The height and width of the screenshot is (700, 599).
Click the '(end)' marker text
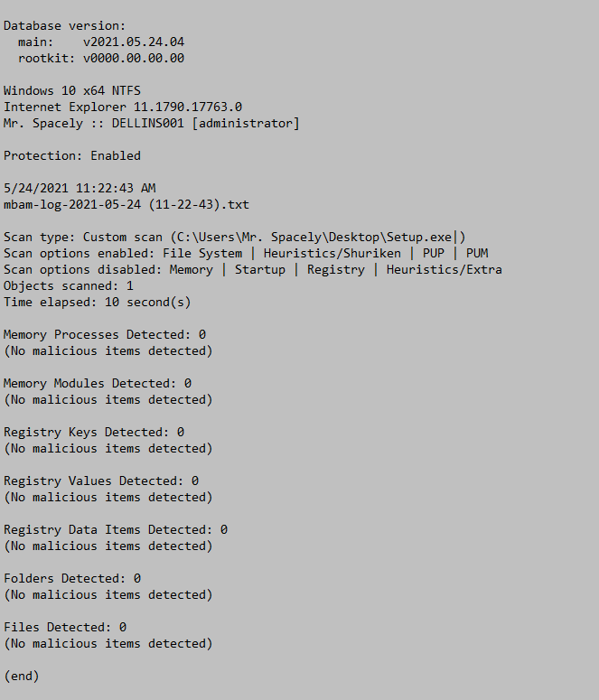pyautogui.click(x=22, y=676)
